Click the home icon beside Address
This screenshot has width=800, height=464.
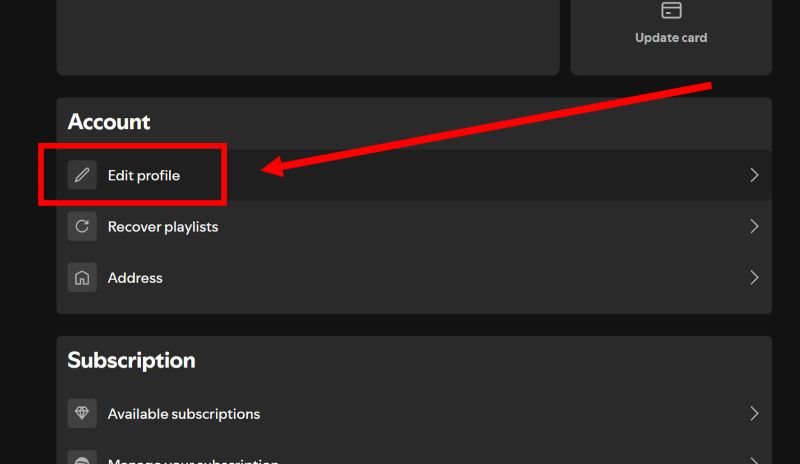pos(82,278)
